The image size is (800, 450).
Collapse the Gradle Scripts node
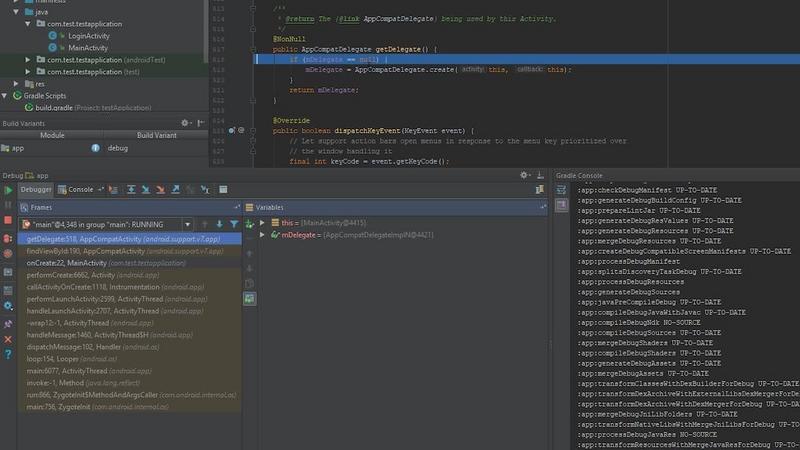5,96
